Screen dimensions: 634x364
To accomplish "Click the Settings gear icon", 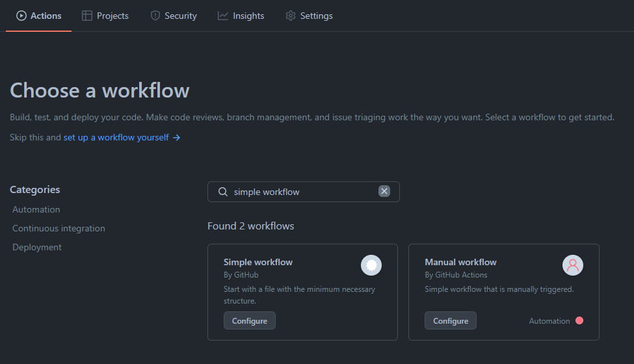I will [291, 16].
